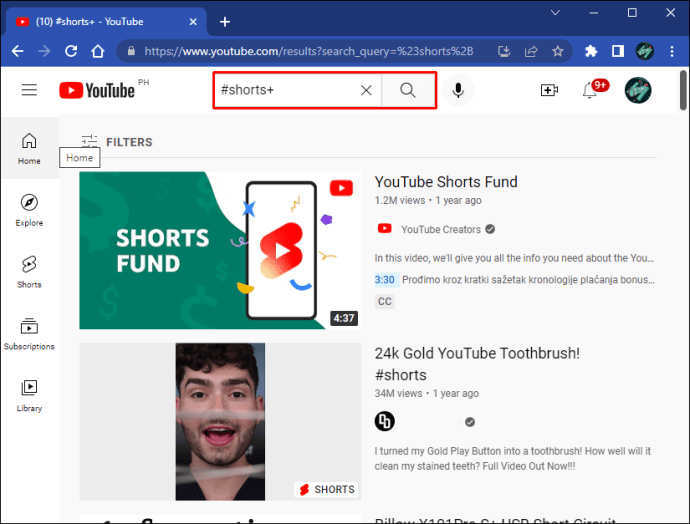This screenshot has height=524, width=690.
Task: Open a new browser tab
Action: tap(225, 22)
